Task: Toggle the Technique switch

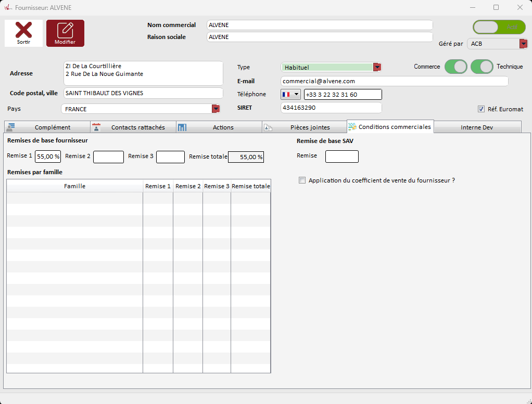Action: tap(482, 67)
